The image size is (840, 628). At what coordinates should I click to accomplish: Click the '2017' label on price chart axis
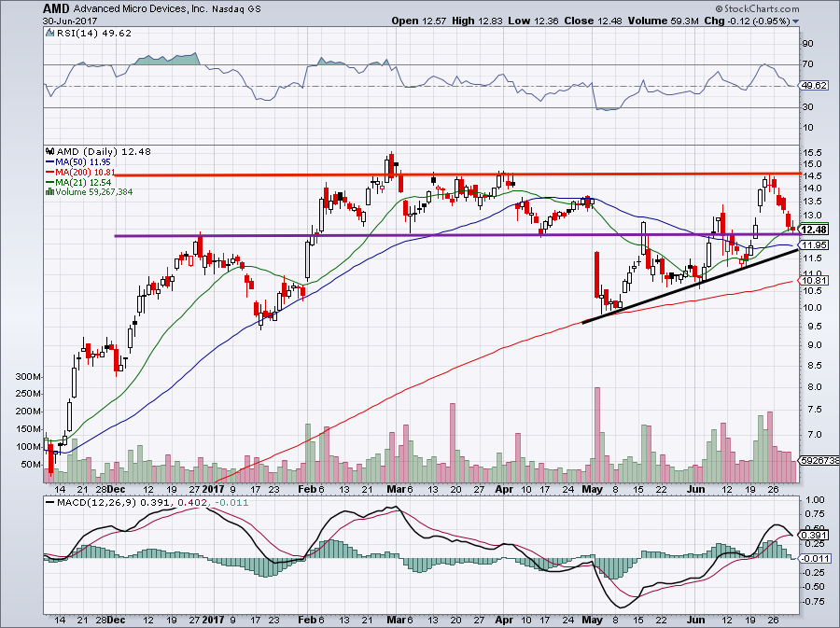(x=213, y=489)
